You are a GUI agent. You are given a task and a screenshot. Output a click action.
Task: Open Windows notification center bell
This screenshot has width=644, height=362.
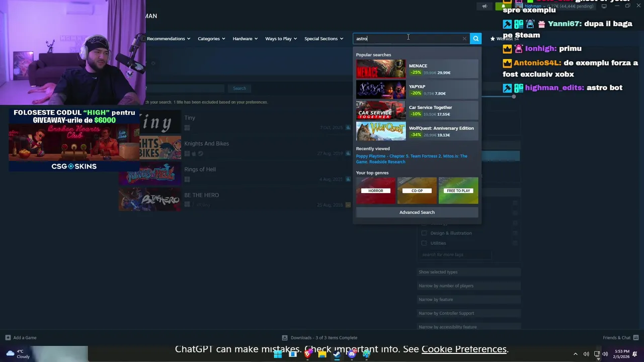pyautogui.click(x=635, y=354)
